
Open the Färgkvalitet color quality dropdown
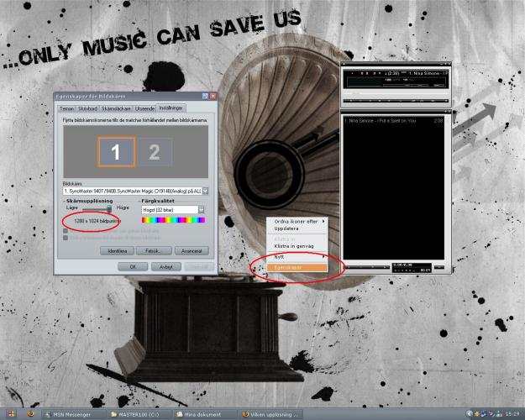[x=201, y=210]
